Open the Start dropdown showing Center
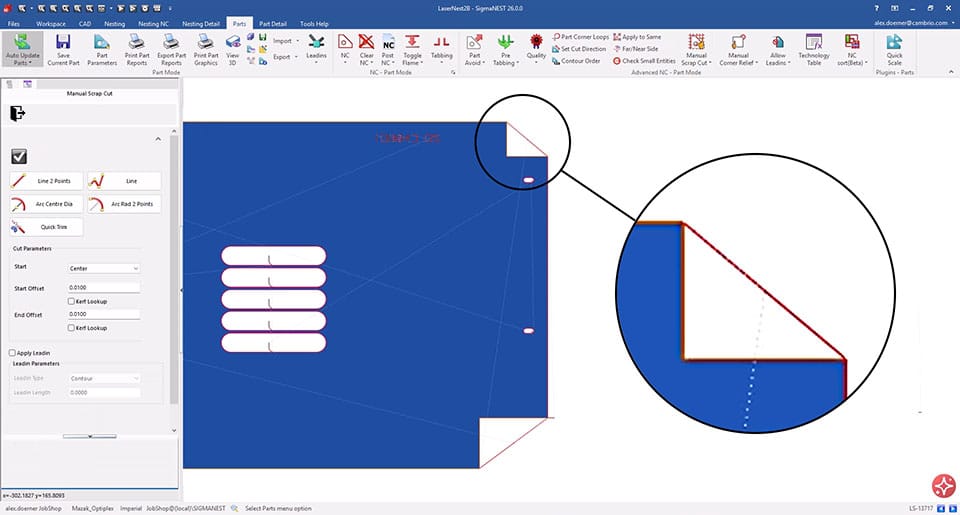Screen dimensions: 960x515 pos(104,268)
